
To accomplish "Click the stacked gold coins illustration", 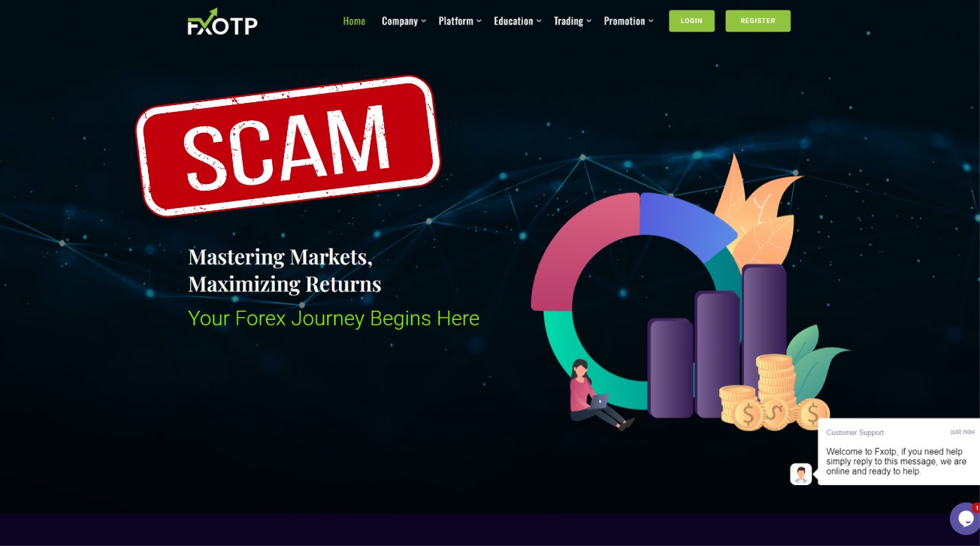I will (774, 394).
